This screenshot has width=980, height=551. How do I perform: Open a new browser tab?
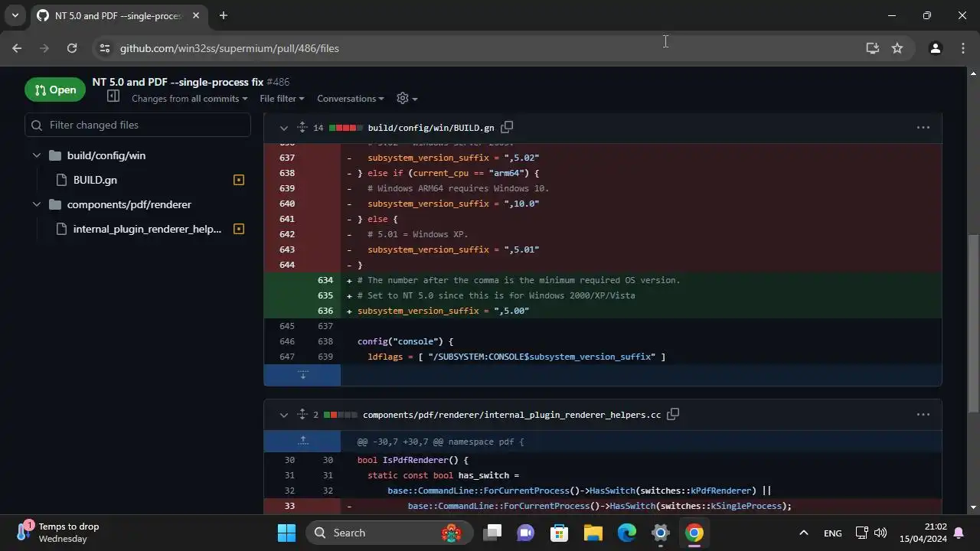[x=224, y=15]
